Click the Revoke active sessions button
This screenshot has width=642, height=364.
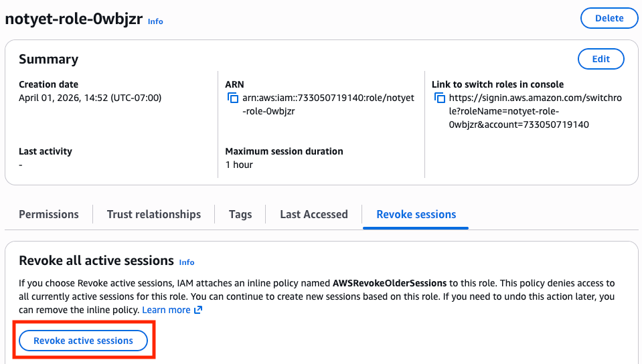(83, 341)
